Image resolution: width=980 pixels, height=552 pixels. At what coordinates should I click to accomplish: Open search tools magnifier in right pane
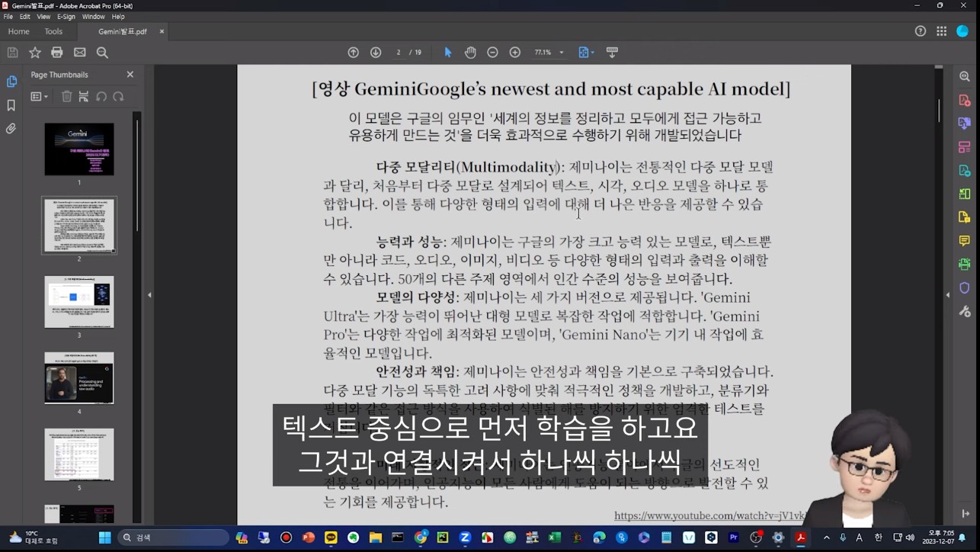point(965,77)
